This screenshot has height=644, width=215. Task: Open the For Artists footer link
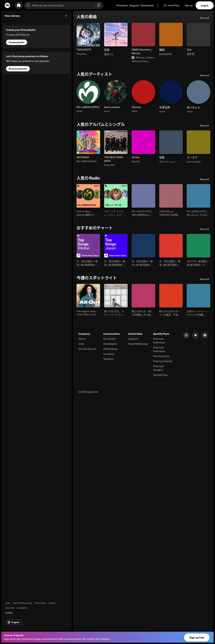[x=109, y=339]
